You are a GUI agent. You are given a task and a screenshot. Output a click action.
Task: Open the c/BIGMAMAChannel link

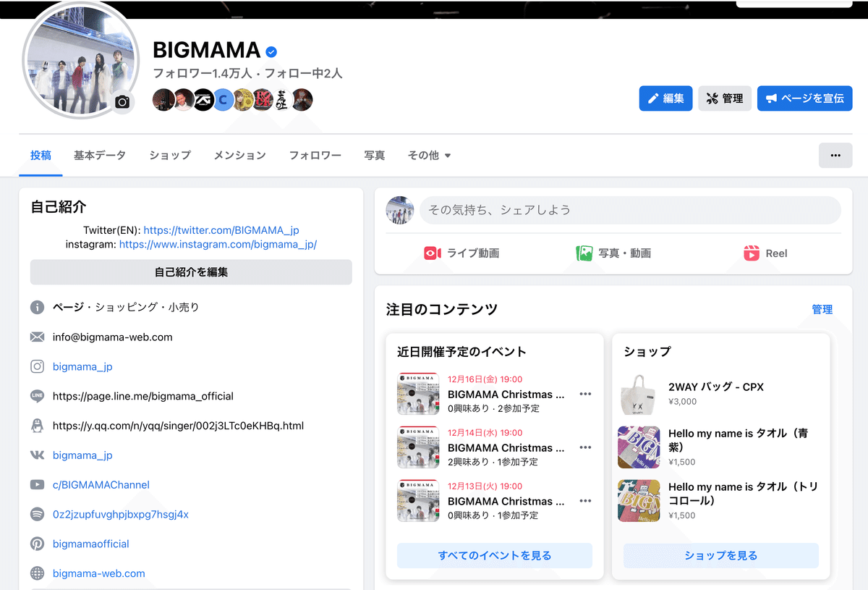point(101,485)
